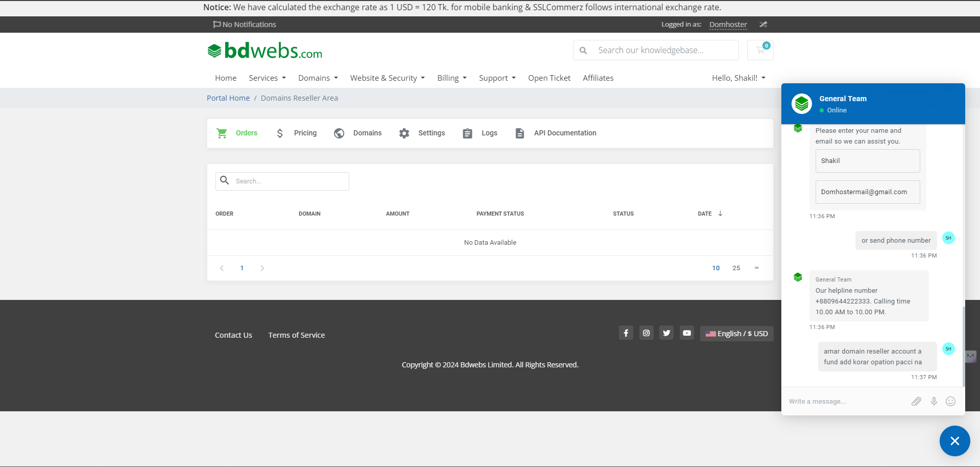Click the Logs clipboard icon
Image resolution: width=980 pixels, height=467 pixels.
point(467,133)
